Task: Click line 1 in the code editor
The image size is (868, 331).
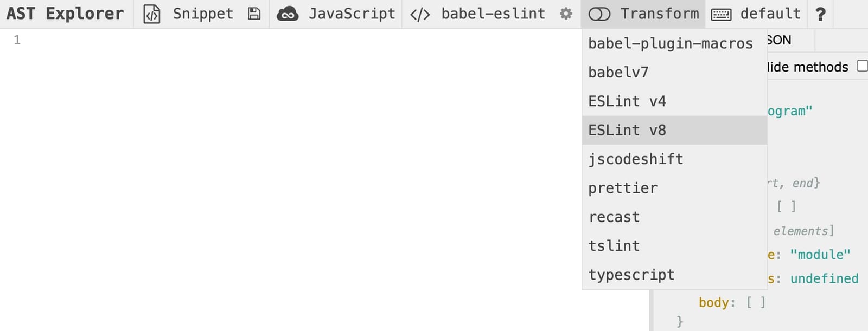Action: click(x=163, y=40)
